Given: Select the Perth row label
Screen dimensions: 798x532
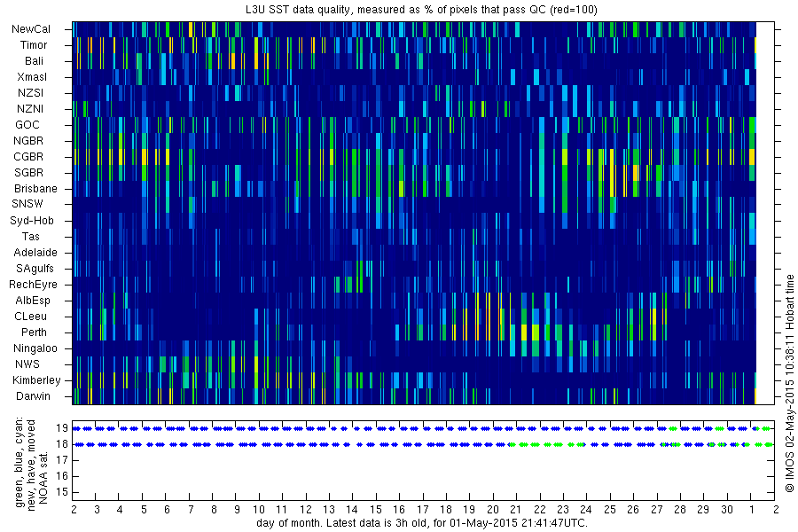Looking at the screenshot, I should click(x=34, y=332).
